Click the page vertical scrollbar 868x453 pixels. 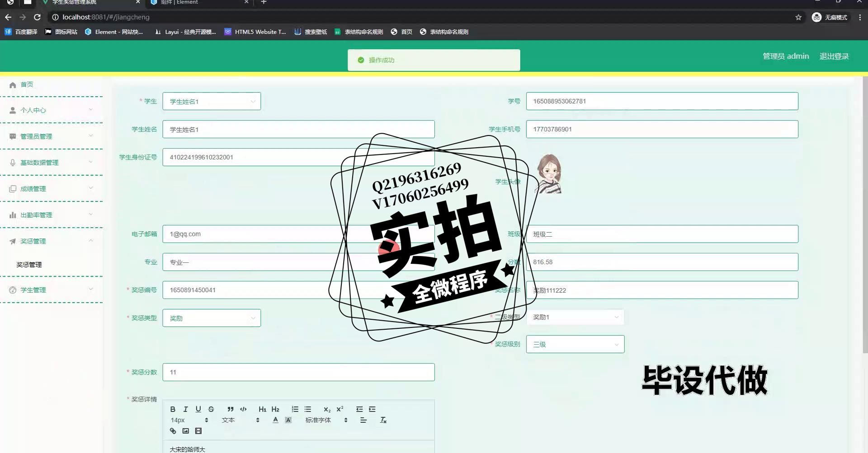tap(865, 215)
